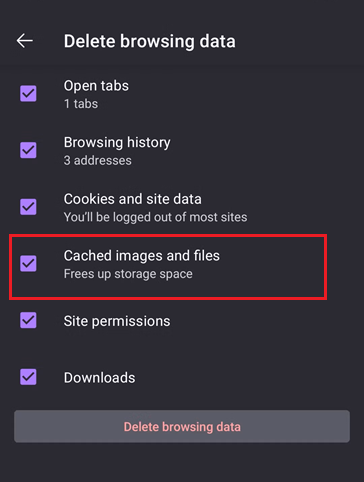Viewport: 364px width, 482px height.
Task: Tap the Cached images and files label
Action: pos(142,256)
